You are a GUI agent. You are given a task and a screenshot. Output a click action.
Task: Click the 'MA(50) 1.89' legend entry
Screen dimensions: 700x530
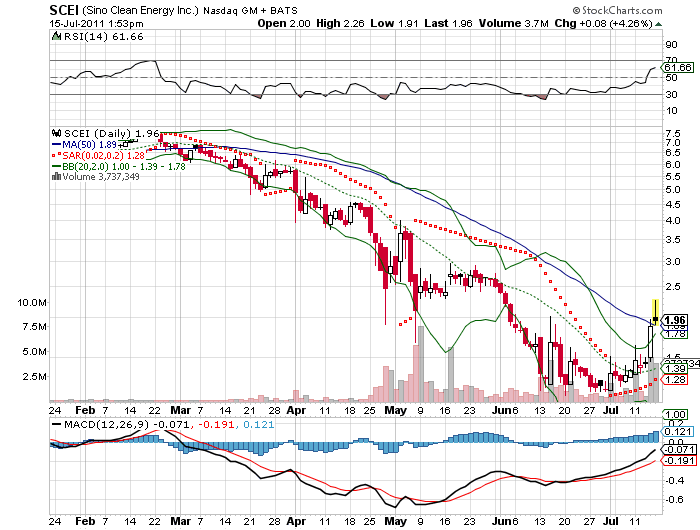tap(89, 144)
